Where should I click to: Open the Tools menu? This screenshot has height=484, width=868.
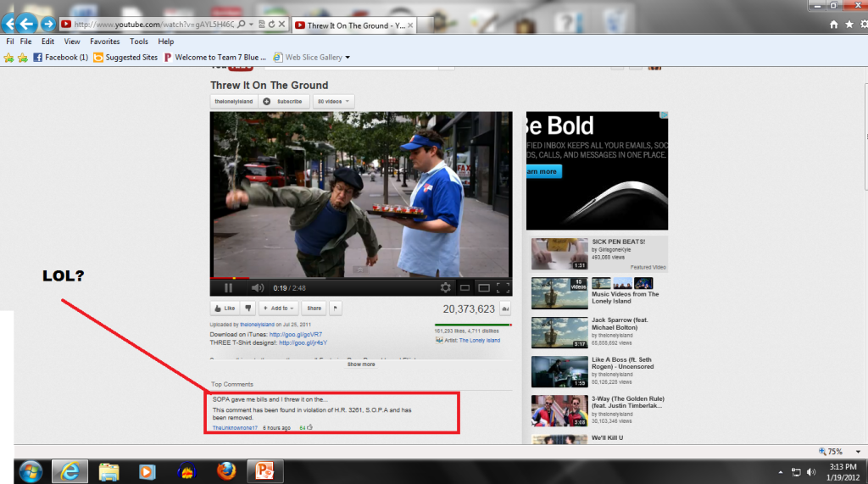pos(139,42)
